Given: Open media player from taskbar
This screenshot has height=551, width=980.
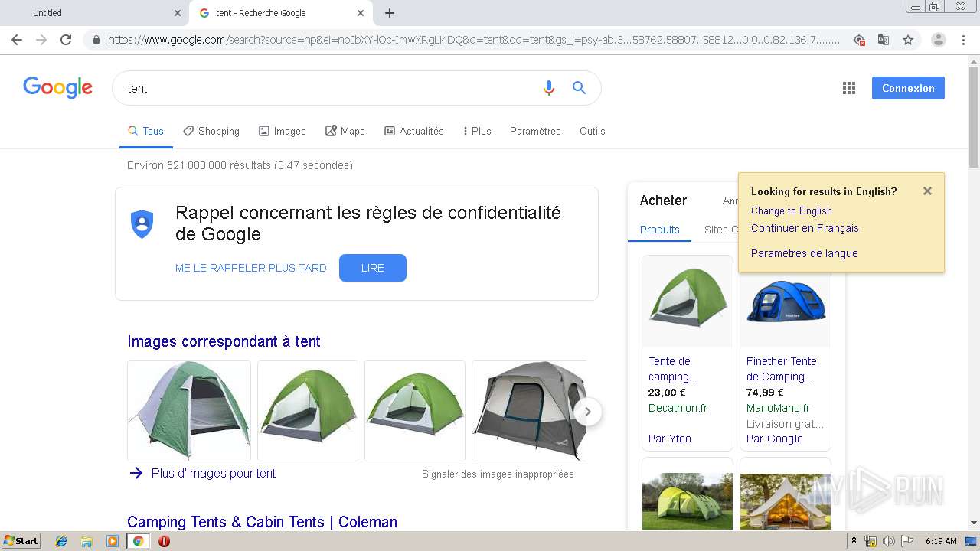Looking at the screenshot, I should pos(113,541).
